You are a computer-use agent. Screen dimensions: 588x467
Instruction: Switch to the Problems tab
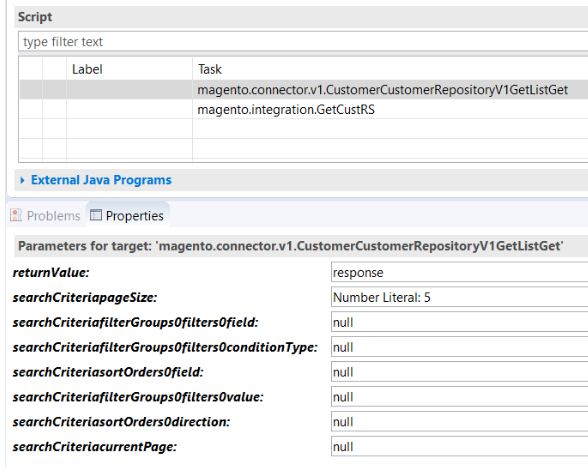pos(45,216)
